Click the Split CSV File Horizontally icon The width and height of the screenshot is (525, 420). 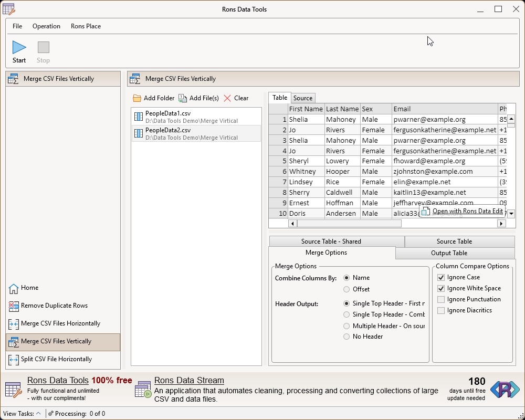point(14,360)
